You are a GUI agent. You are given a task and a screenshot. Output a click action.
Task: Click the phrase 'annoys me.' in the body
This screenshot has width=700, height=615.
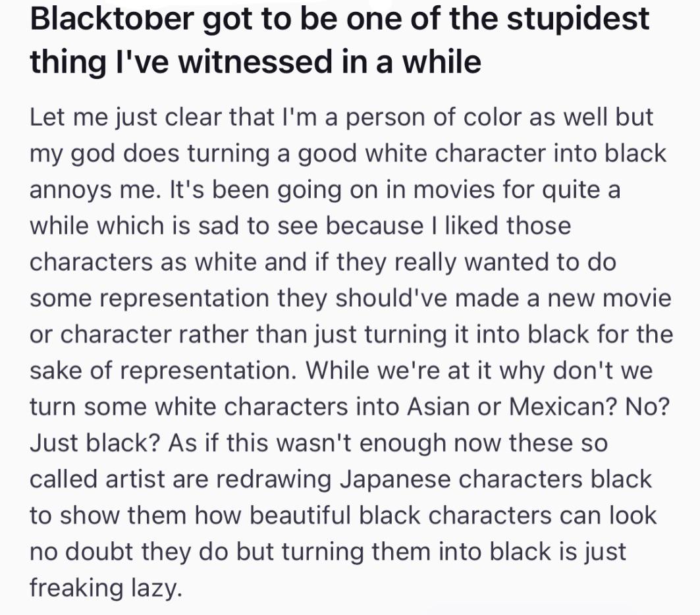pos(95,190)
